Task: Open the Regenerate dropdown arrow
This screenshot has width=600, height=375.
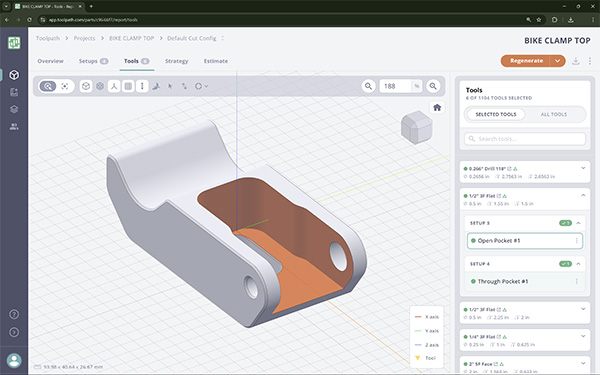Action: (x=558, y=61)
